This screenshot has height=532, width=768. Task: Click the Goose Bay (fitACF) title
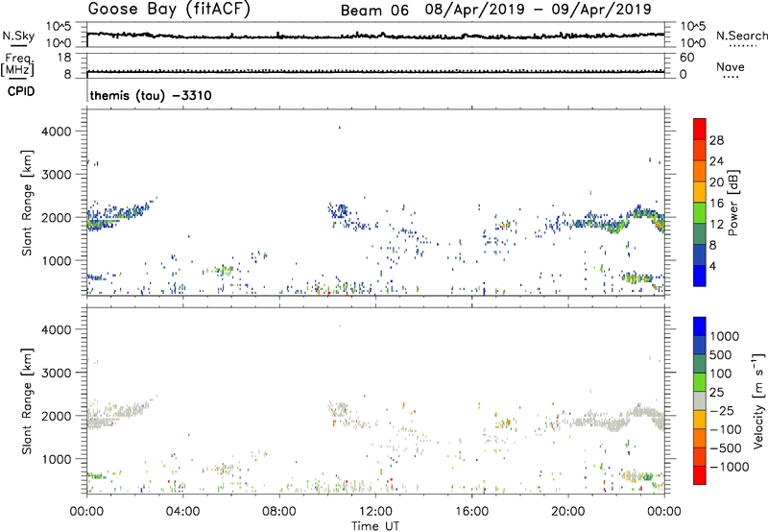click(169, 9)
